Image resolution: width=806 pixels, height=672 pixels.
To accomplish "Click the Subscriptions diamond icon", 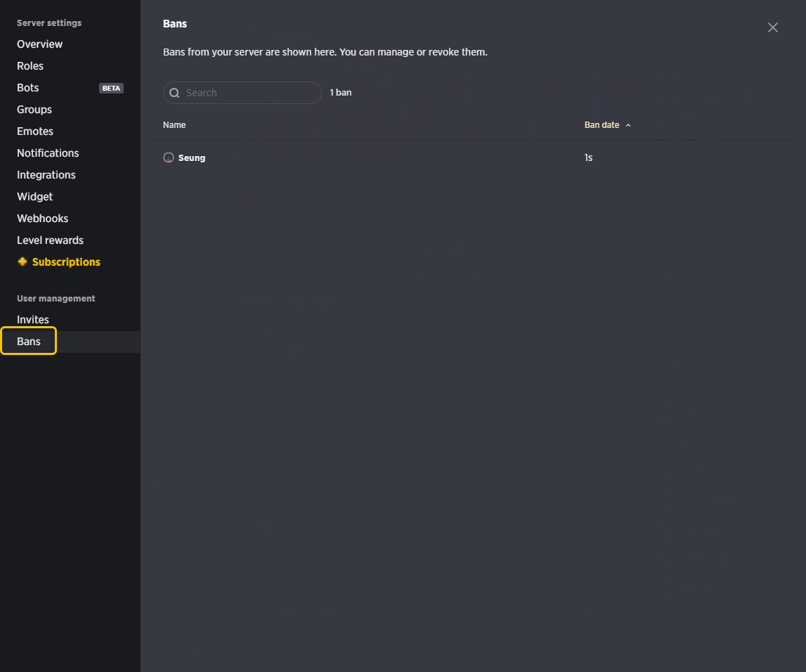I will pos(22,261).
